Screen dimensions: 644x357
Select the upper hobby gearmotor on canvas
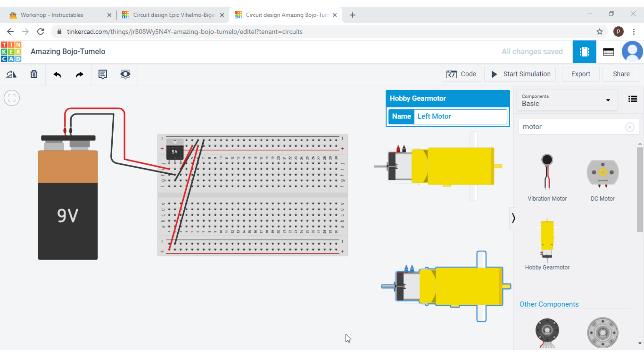(x=439, y=166)
